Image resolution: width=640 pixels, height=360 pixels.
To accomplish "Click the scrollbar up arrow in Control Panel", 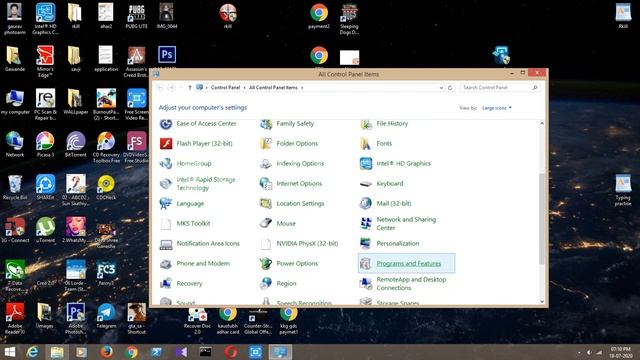I will coord(542,123).
